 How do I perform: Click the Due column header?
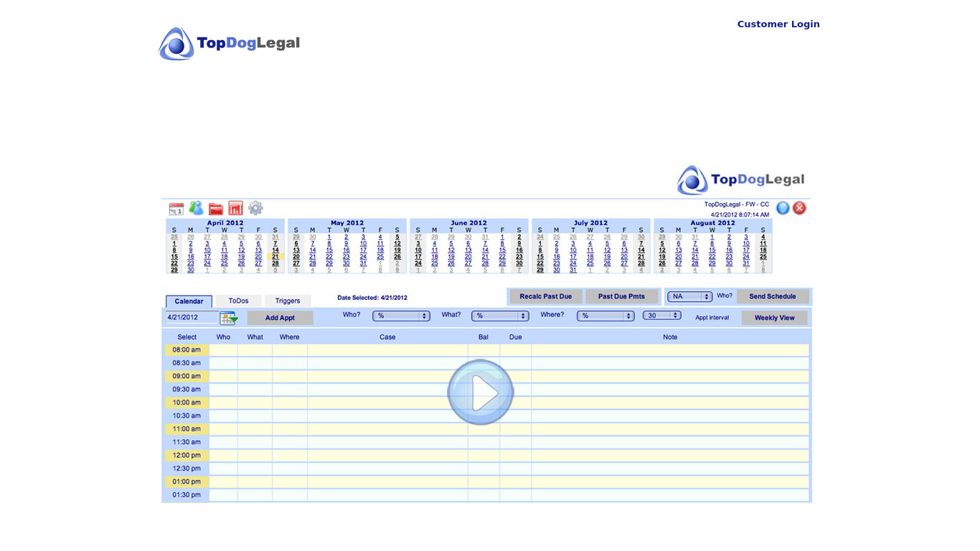click(x=516, y=337)
